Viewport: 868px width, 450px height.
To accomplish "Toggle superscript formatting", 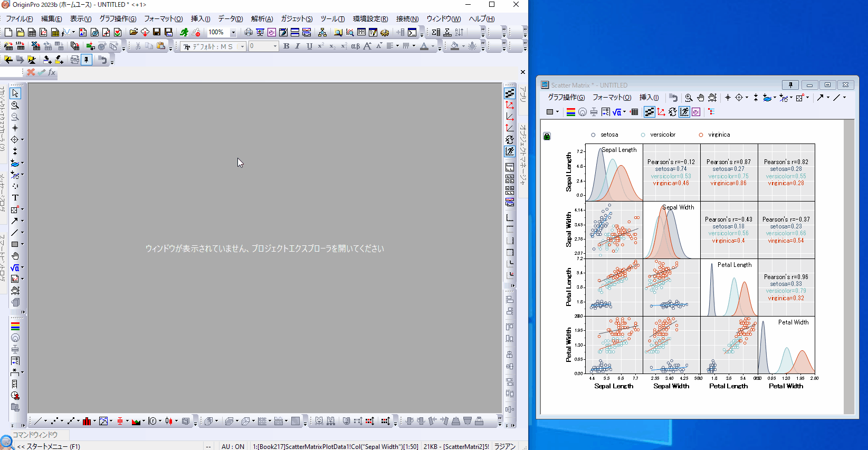I will (321, 46).
